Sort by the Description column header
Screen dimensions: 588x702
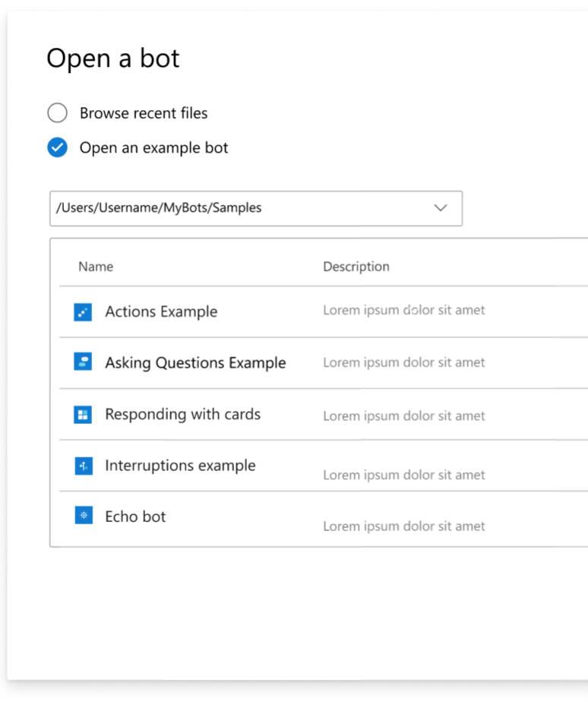356,267
